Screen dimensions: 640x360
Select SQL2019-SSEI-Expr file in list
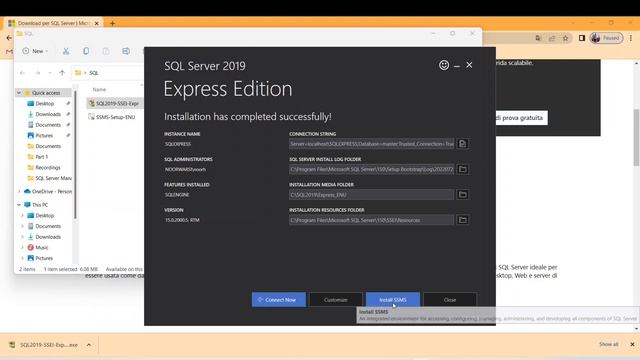[x=114, y=104]
